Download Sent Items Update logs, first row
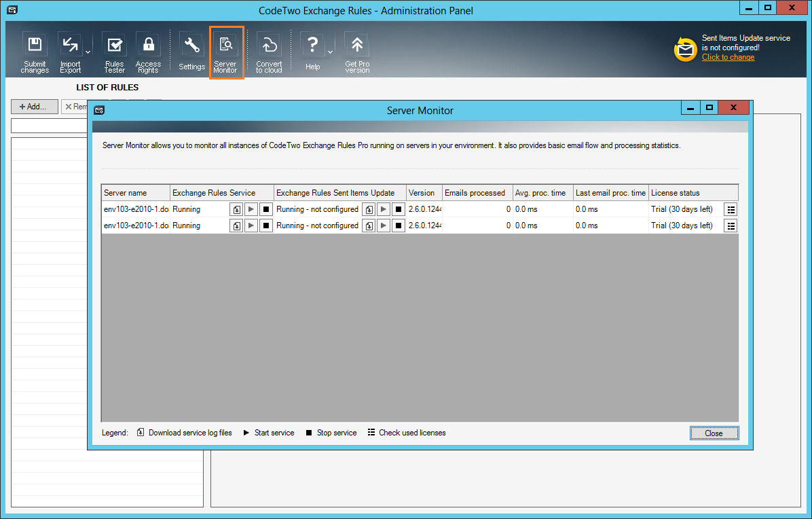This screenshot has height=519, width=812. [369, 209]
